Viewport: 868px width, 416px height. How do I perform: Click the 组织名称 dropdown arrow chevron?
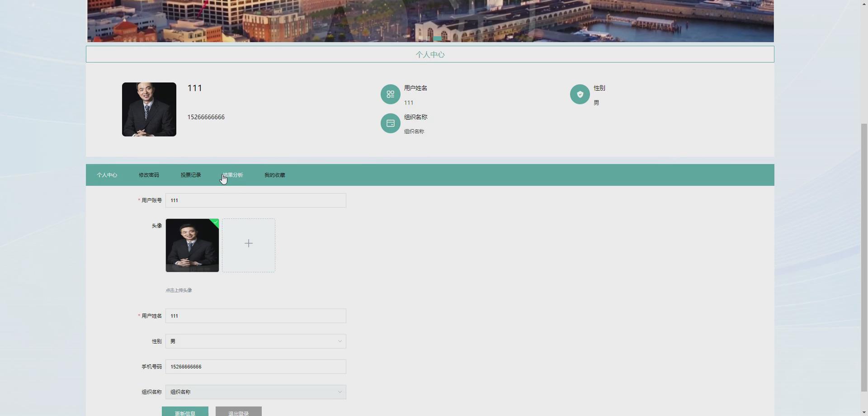[x=340, y=392]
